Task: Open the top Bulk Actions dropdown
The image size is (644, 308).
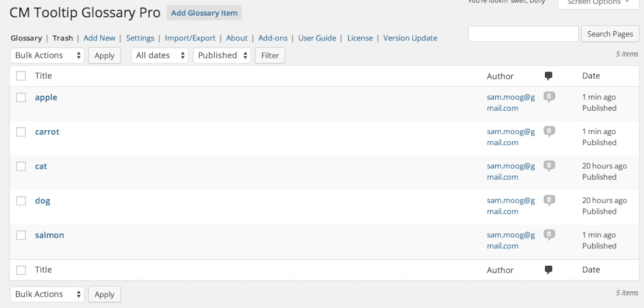Action: (47, 55)
